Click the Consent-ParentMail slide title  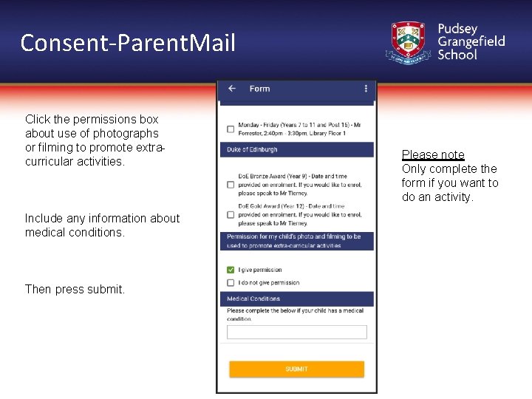[x=128, y=43]
